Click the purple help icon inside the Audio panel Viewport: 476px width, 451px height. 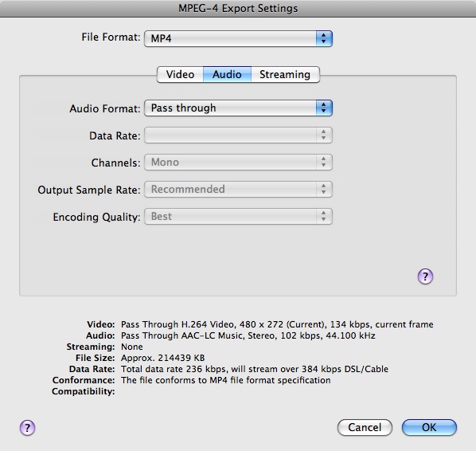tap(425, 276)
